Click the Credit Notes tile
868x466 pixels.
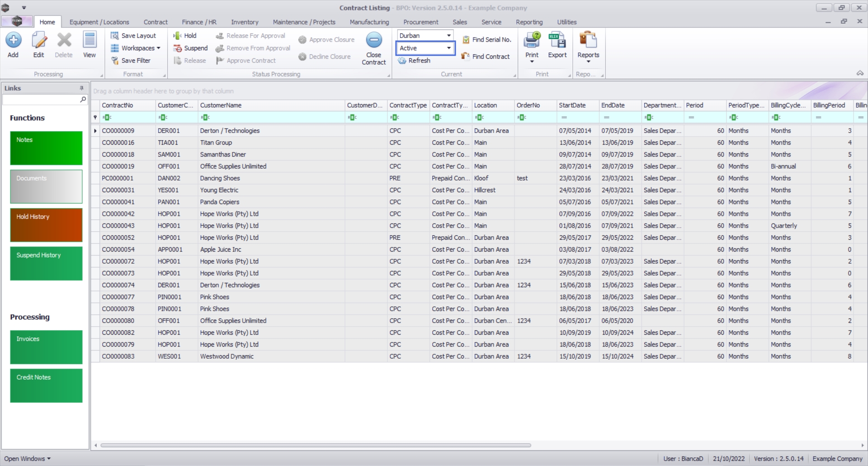point(46,386)
